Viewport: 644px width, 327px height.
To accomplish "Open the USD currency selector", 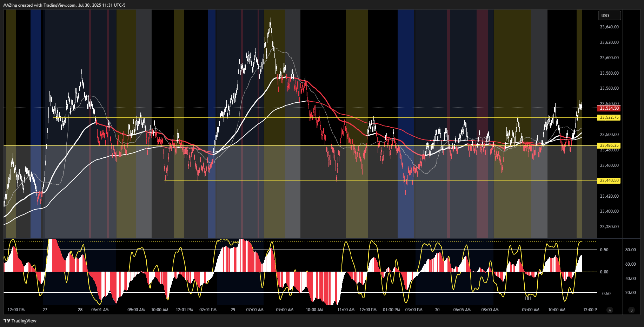I will click(609, 15).
